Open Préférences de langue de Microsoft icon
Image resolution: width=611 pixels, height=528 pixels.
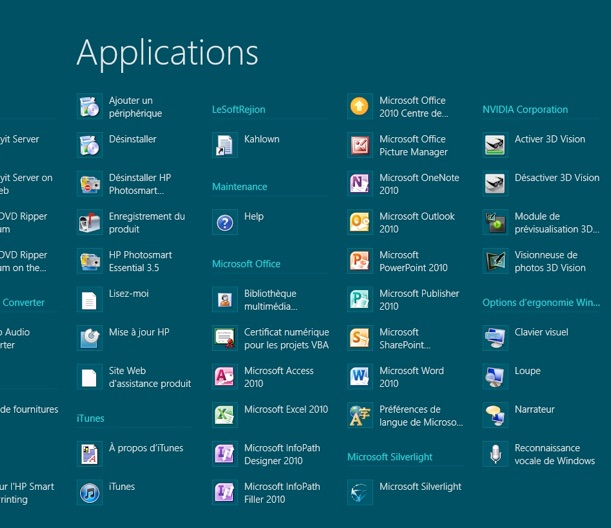[x=360, y=415]
